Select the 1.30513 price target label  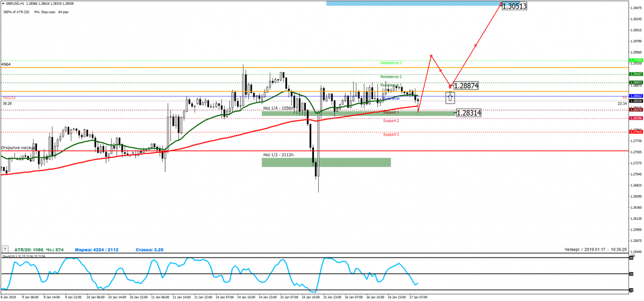coord(514,6)
